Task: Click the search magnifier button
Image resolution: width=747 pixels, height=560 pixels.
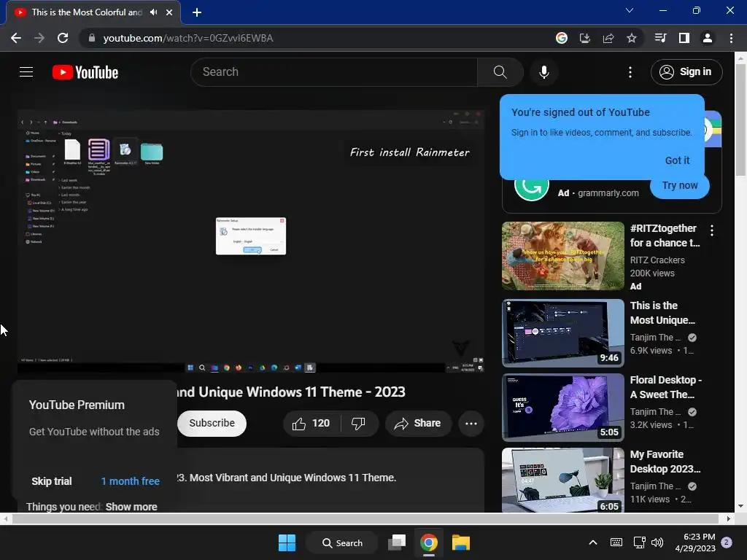Action: click(500, 72)
